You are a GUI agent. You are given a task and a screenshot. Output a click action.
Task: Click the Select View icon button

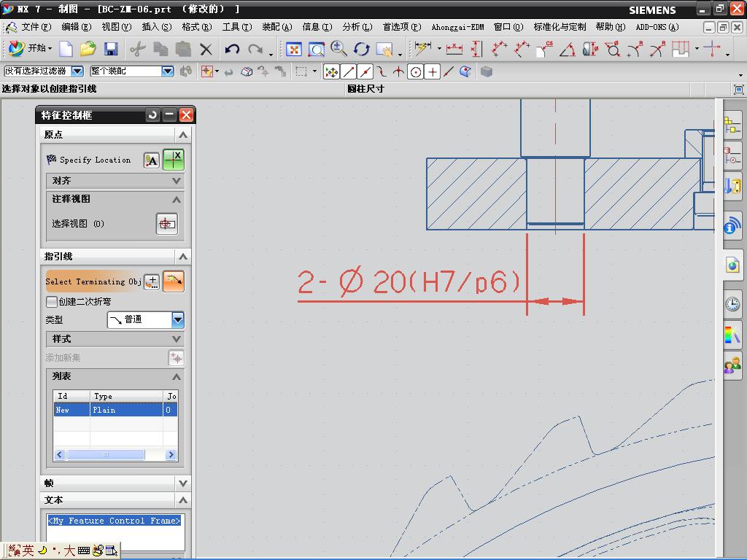[167, 223]
